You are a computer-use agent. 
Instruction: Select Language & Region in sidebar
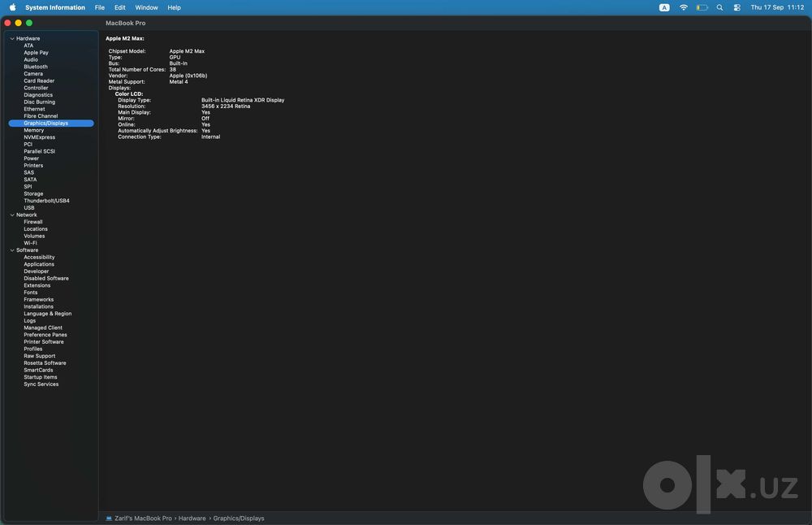[x=48, y=314]
